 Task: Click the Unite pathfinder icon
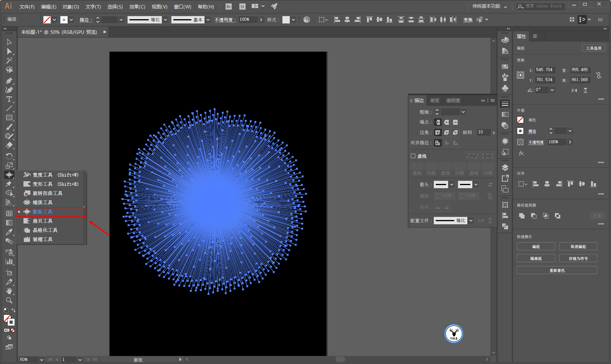pyautogui.click(x=522, y=216)
